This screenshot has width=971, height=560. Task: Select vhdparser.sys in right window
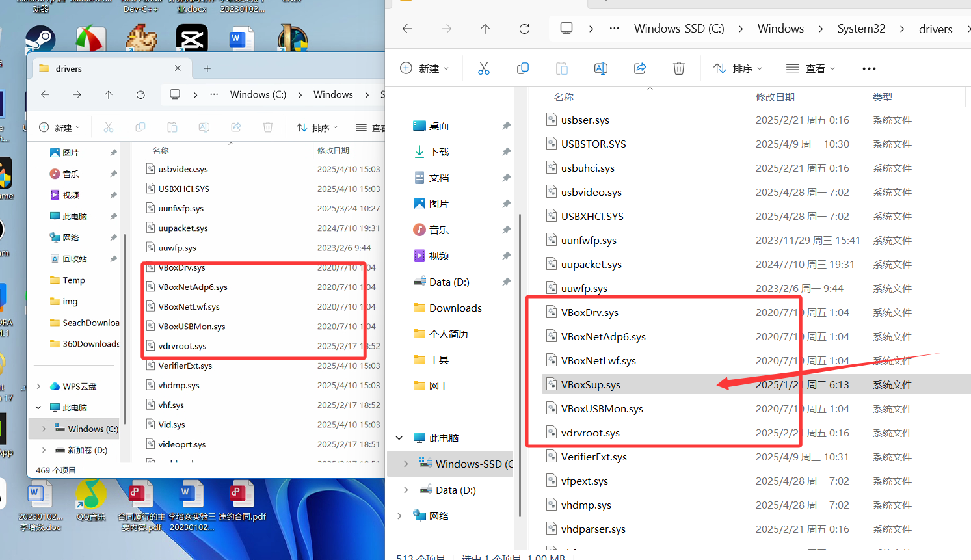coord(593,529)
